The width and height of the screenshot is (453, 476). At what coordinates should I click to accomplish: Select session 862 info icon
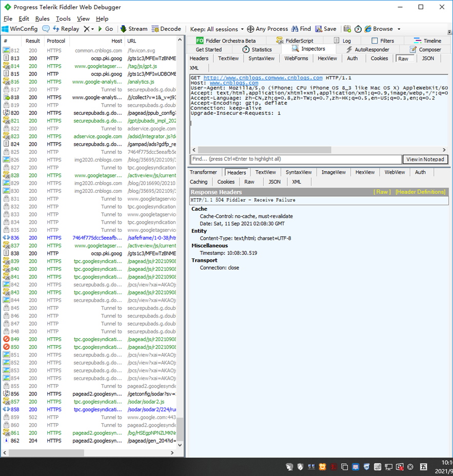click(x=6, y=441)
